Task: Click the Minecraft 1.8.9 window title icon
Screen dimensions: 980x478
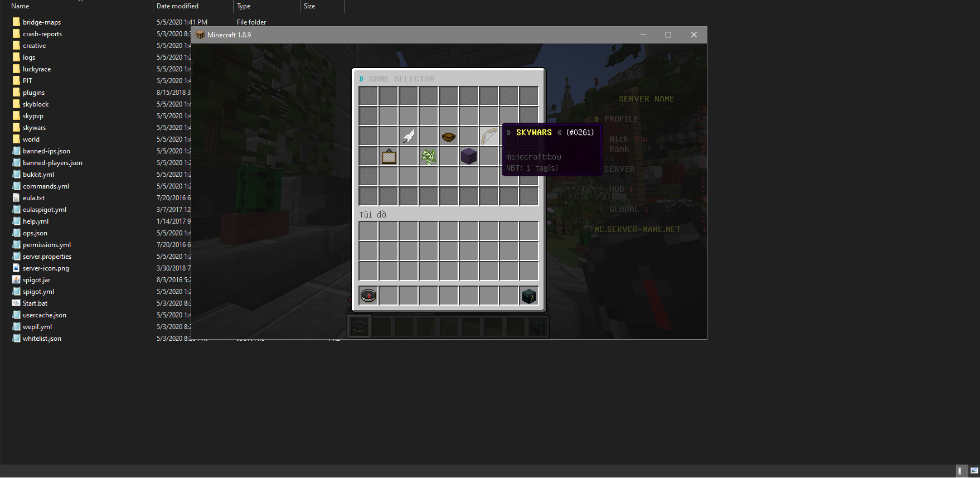Action: (200, 35)
